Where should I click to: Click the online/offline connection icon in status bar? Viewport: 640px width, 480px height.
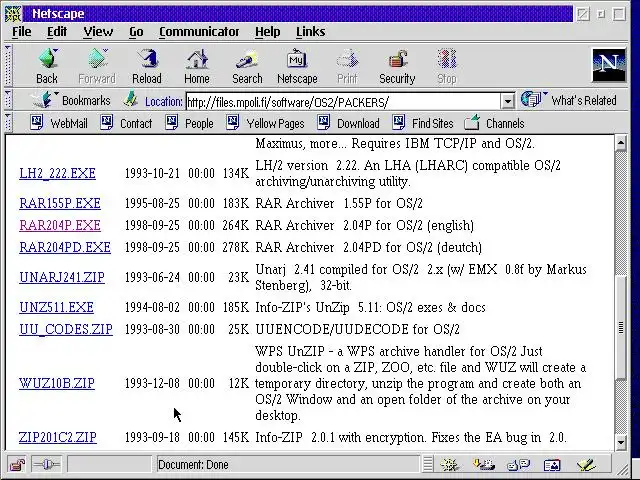(x=47, y=464)
